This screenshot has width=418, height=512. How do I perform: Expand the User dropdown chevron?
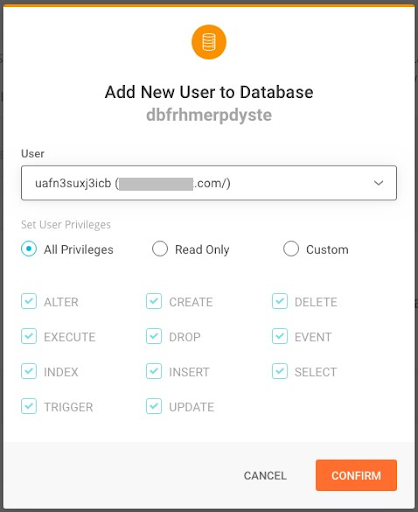[378, 183]
